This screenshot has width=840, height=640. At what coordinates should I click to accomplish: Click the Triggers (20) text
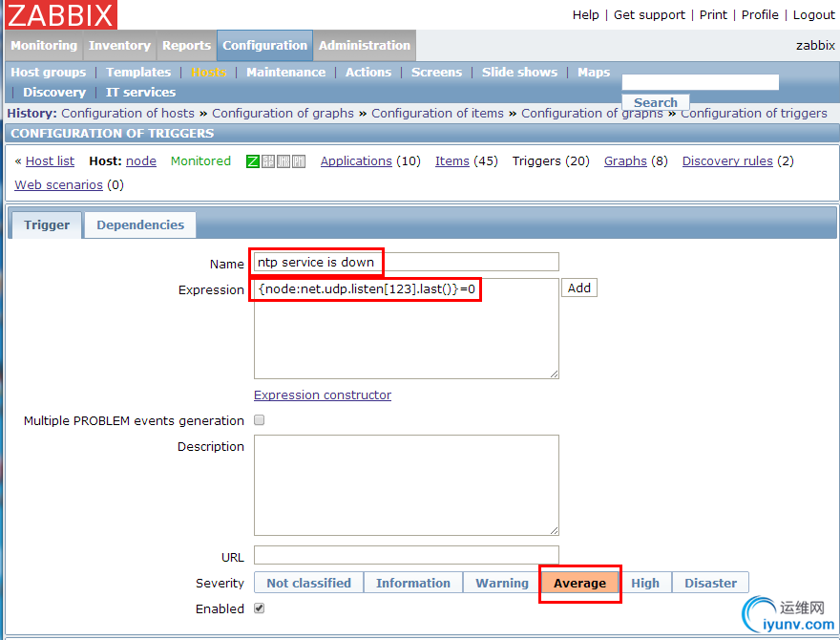click(x=551, y=161)
